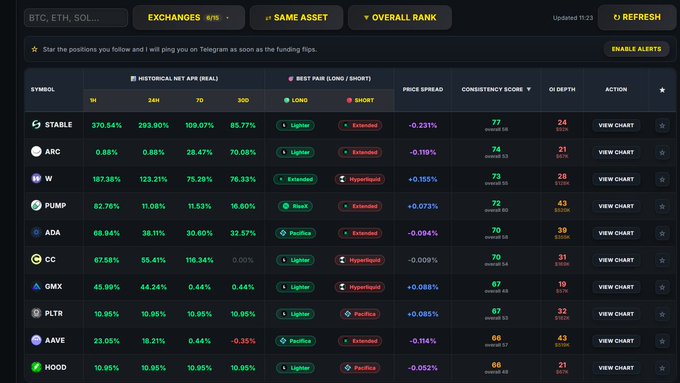Click the W token icon
Screen dimensions: 680x383
[36, 178]
